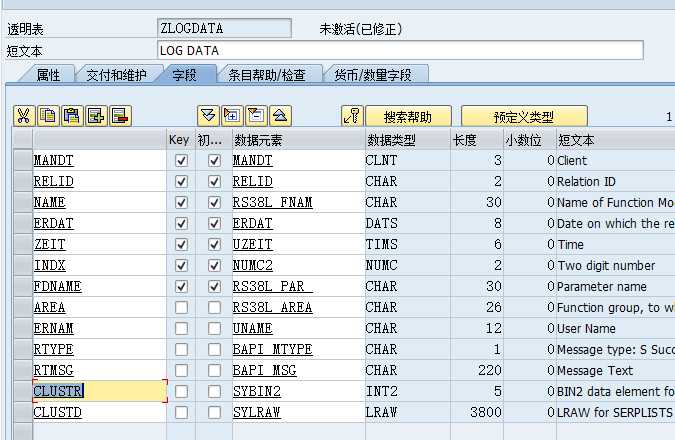This screenshot has width=675, height=440.
Task: Click the Collapse All arrow icon
Action: [x=280, y=116]
